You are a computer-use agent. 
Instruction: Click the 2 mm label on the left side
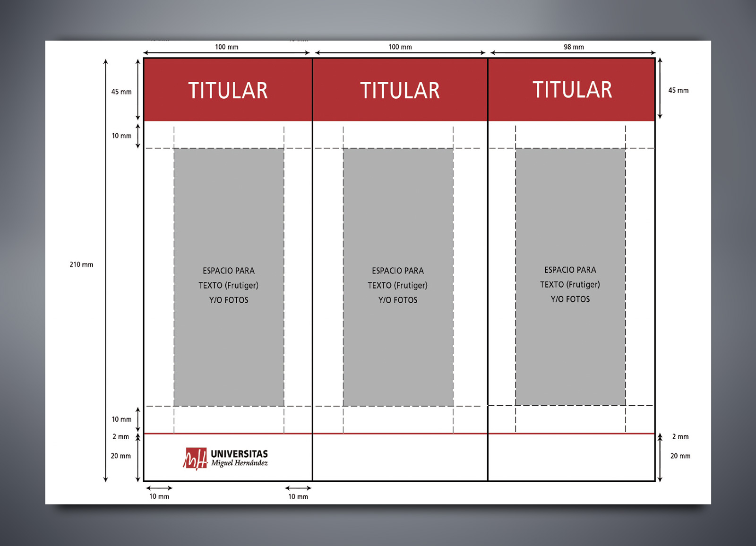tap(120, 436)
